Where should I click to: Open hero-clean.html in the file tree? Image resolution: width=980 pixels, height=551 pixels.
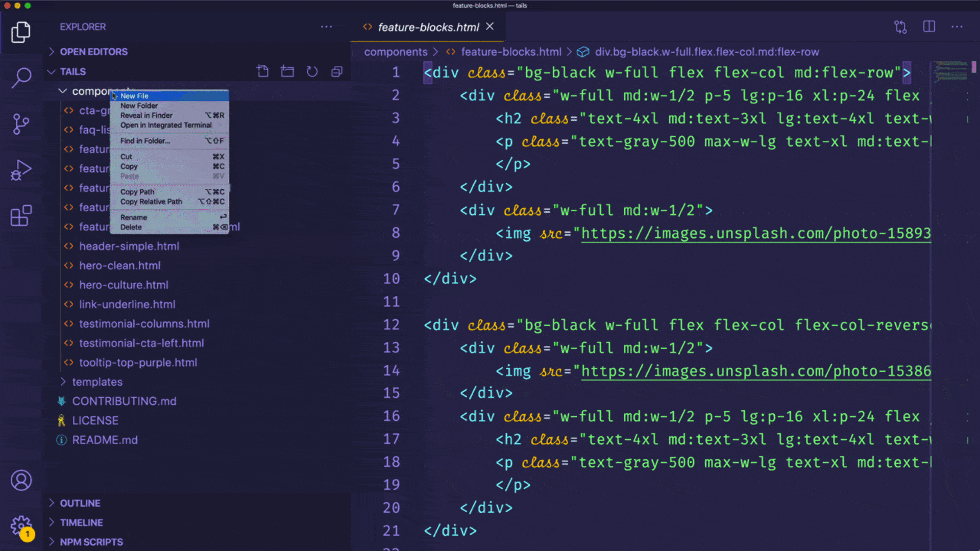tap(119, 265)
